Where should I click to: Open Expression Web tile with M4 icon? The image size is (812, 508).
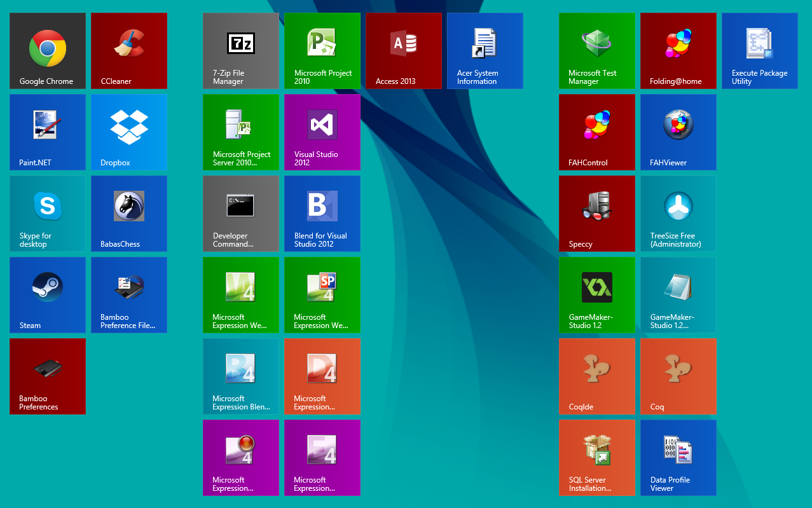[x=241, y=295]
